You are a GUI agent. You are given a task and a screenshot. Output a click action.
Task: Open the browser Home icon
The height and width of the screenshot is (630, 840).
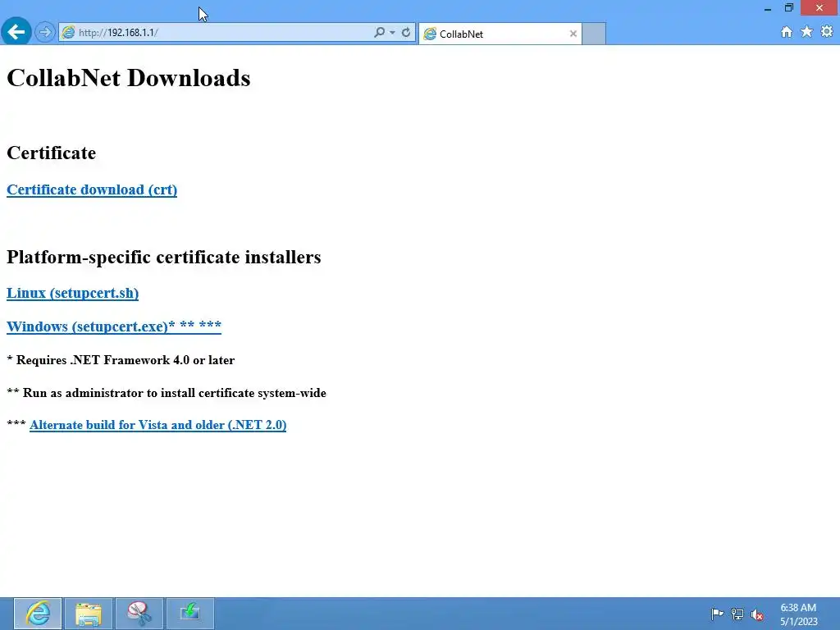click(787, 32)
